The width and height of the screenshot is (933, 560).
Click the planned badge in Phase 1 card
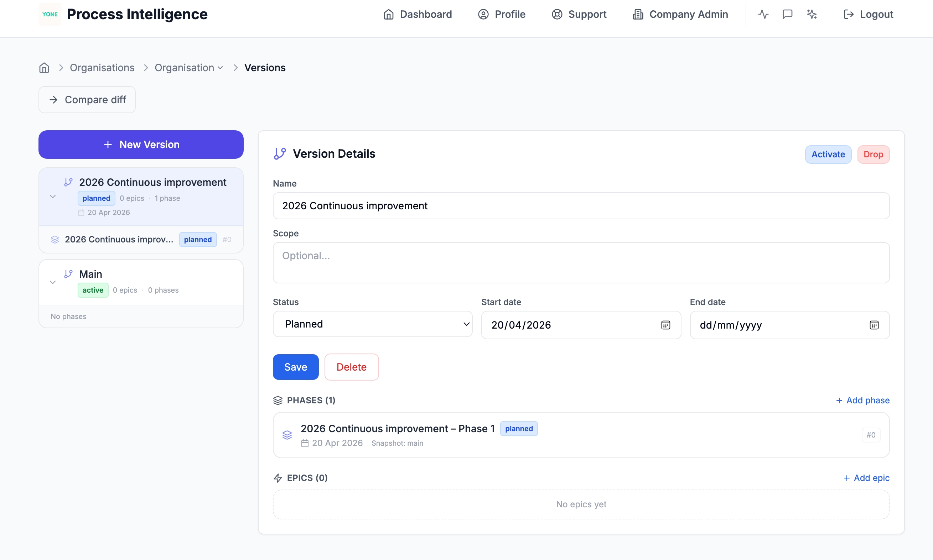(x=519, y=429)
